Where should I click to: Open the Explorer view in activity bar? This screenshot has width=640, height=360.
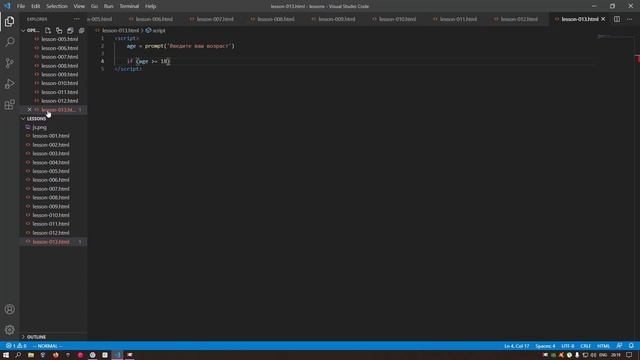pos(9,21)
